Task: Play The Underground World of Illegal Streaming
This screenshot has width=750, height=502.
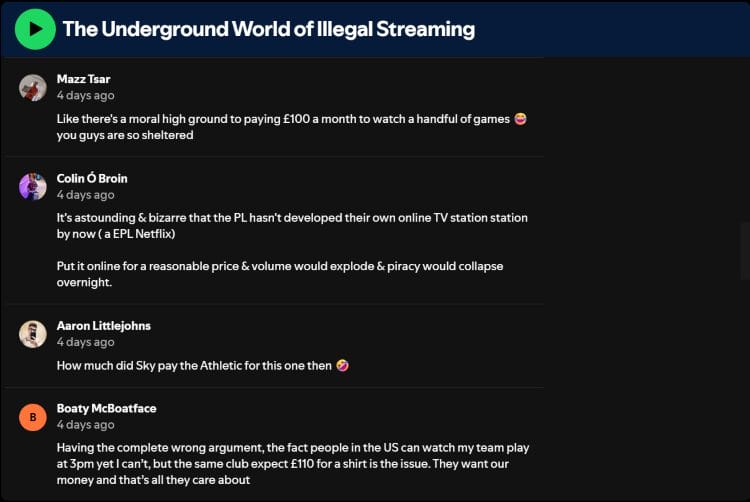Action: [35, 29]
